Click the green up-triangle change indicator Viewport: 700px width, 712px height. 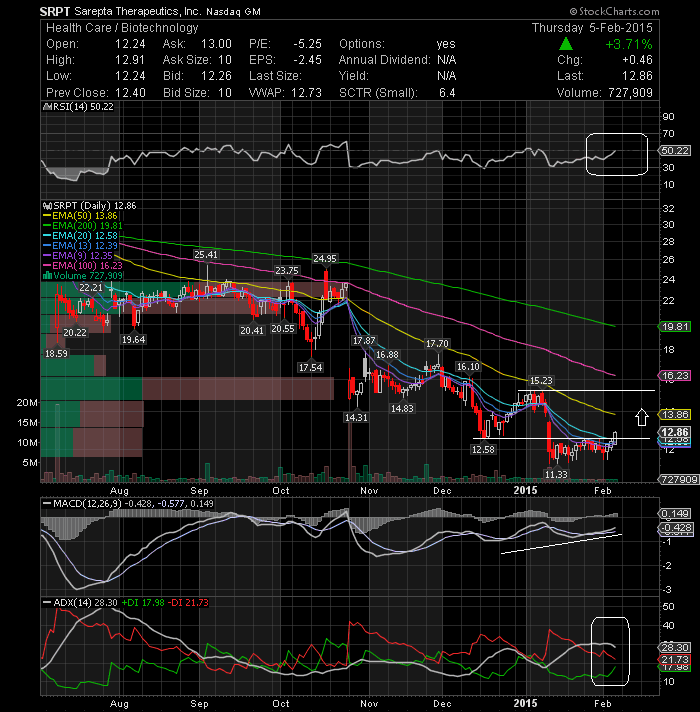(565, 44)
